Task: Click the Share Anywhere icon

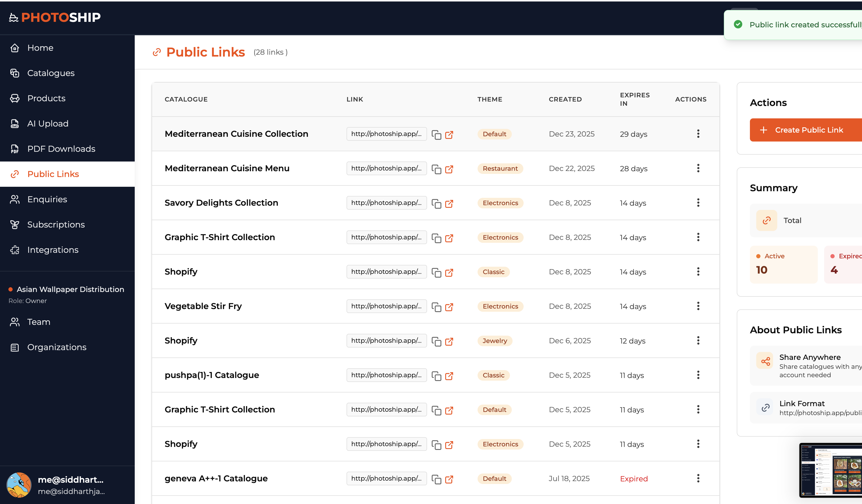Action: (x=765, y=361)
